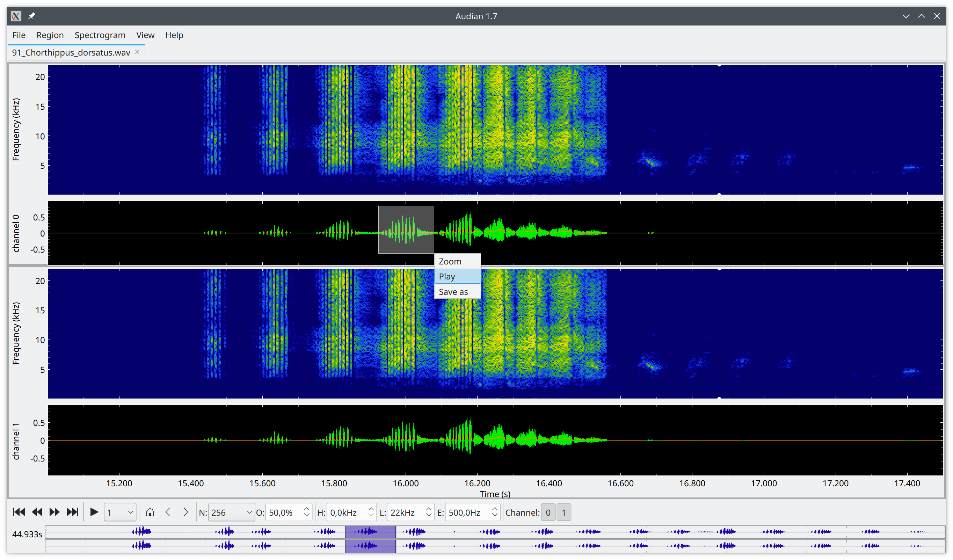Viewport: 953px width, 560px height.
Task: Click the rewind double-arrow button
Action: (37, 512)
